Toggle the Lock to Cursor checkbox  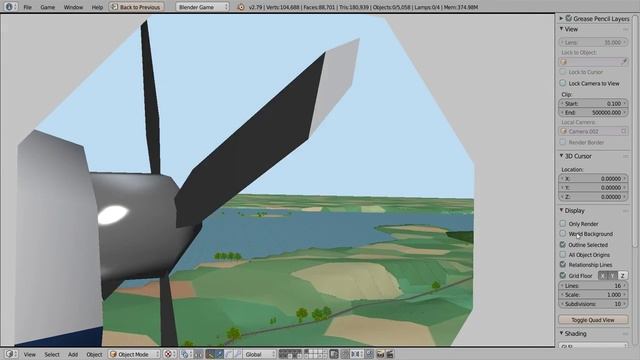563,72
